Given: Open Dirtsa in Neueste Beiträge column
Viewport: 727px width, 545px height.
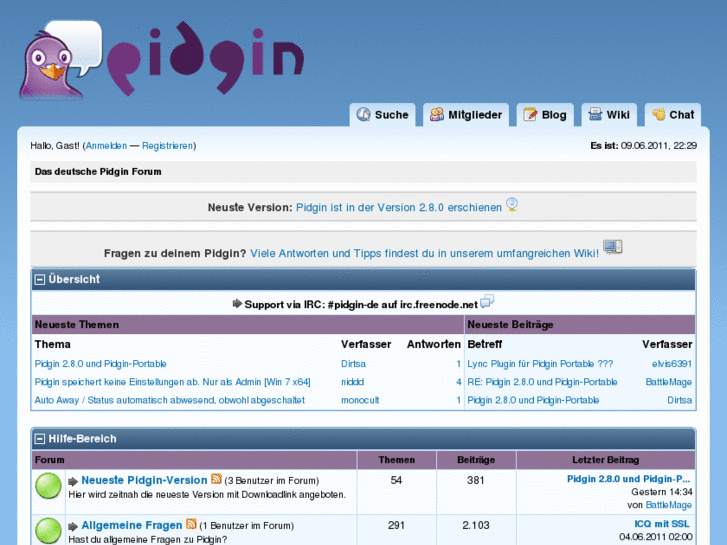Looking at the screenshot, I should (679, 400).
